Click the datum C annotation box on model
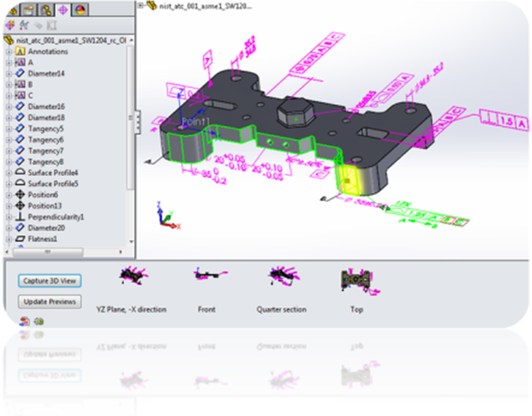This screenshot has height=416, width=532. click(319, 175)
